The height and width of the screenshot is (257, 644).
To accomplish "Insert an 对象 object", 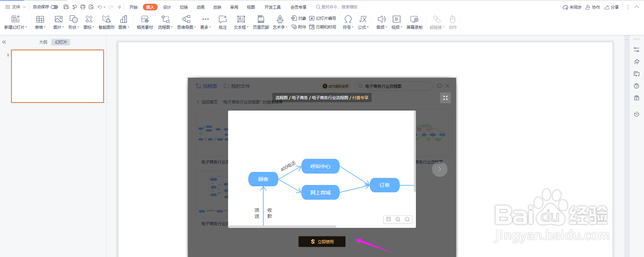I will point(299,18).
